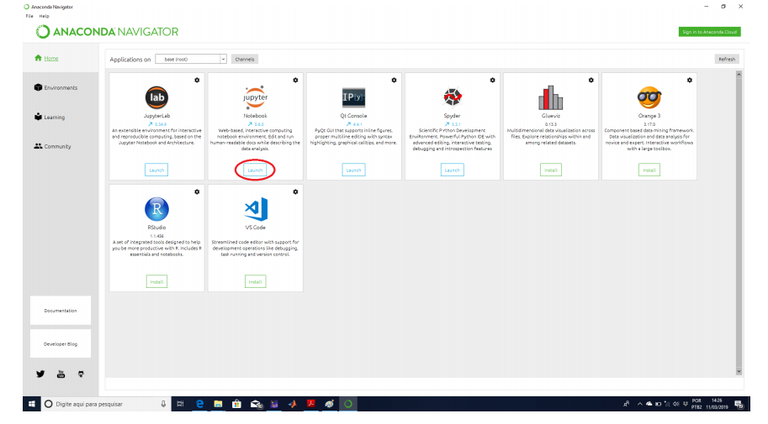Image resolution: width=768 pixels, height=424 pixels.
Task: Launch Jupyter Notebook
Action: (255, 170)
